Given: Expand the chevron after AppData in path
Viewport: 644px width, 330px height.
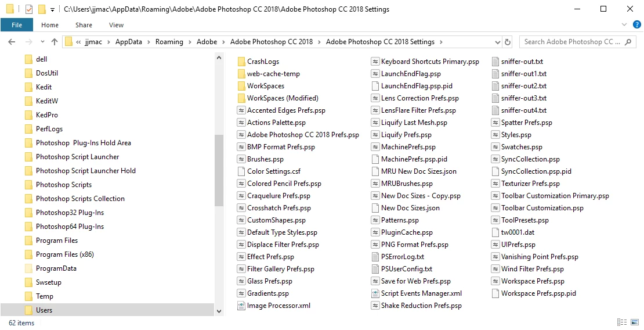Looking at the screenshot, I should coord(149,42).
